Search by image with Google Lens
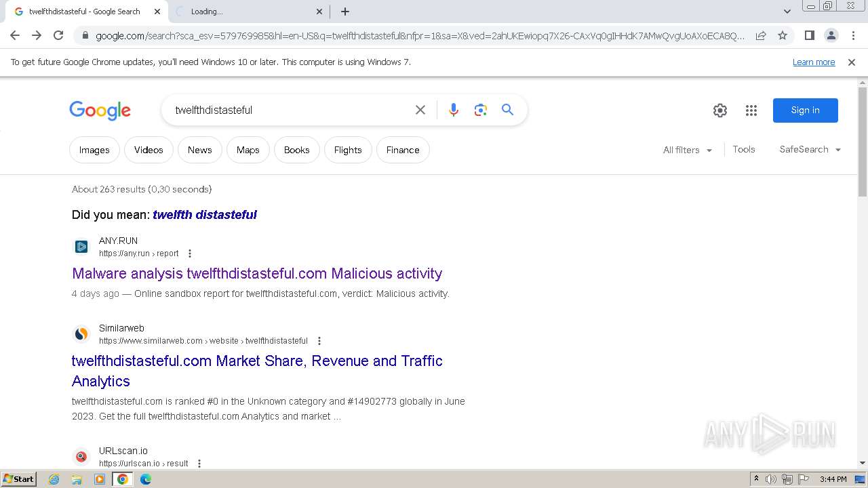Screen dimensions: 868x488 coord(481,110)
